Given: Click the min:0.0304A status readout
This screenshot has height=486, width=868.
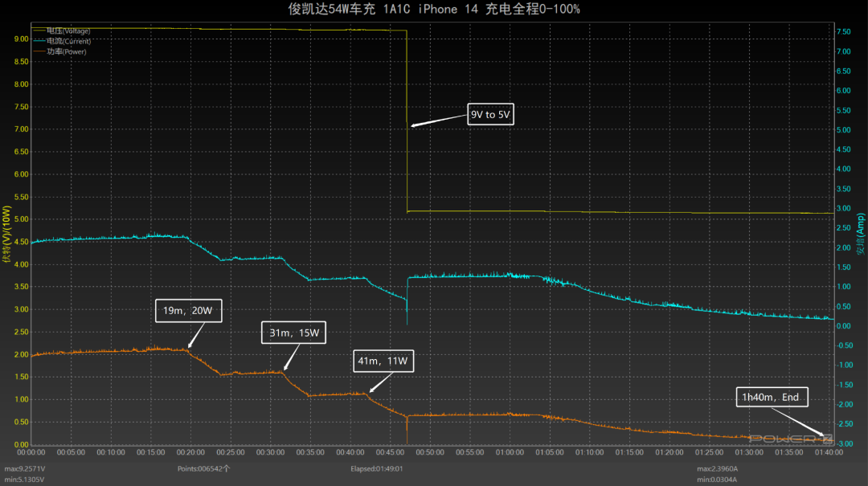Looking at the screenshot, I should click(x=717, y=480).
